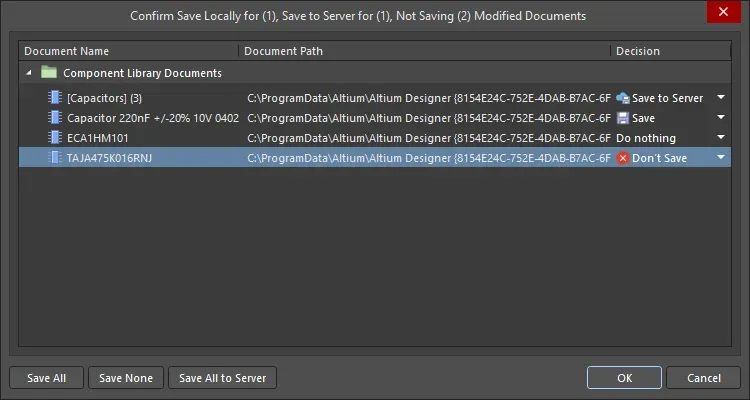The image size is (750, 400).
Task: Click the red Don't Save icon
Action: 623,158
